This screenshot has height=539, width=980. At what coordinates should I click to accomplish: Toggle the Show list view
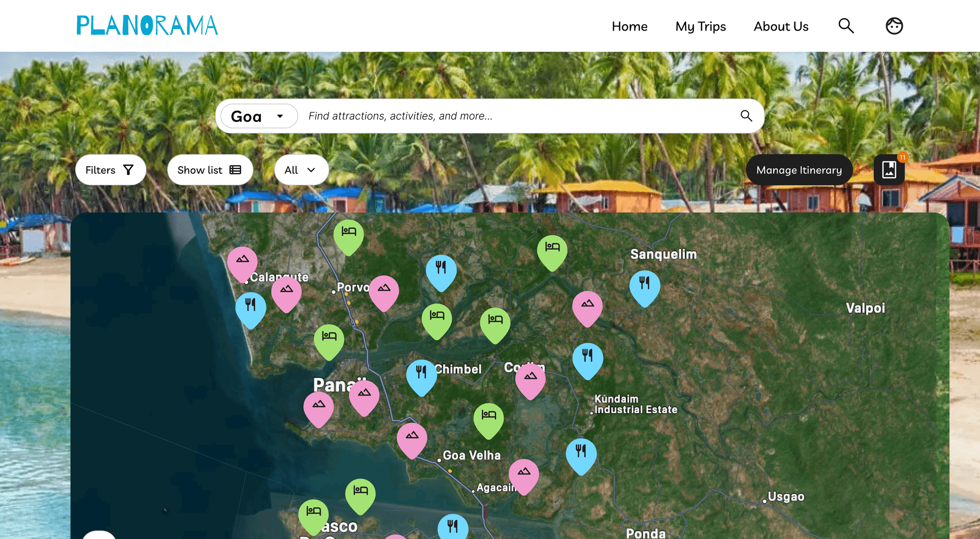(x=210, y=170)
